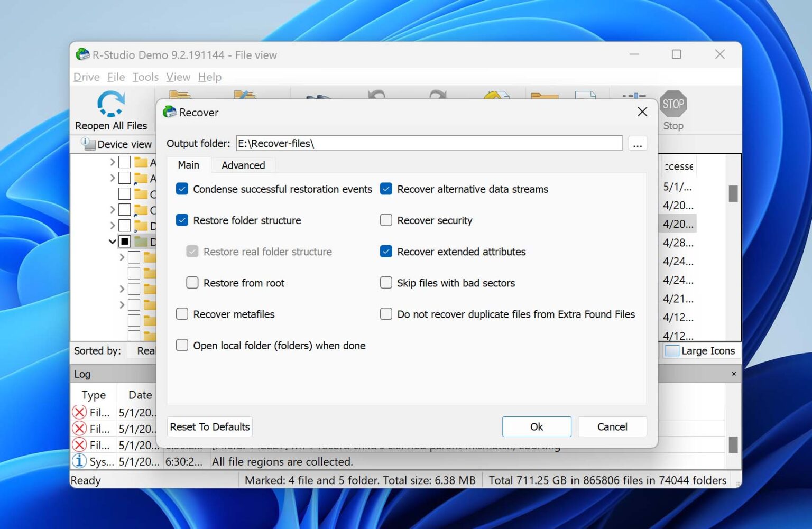
Task: Enable Recover security
Action: pos(386,220)
